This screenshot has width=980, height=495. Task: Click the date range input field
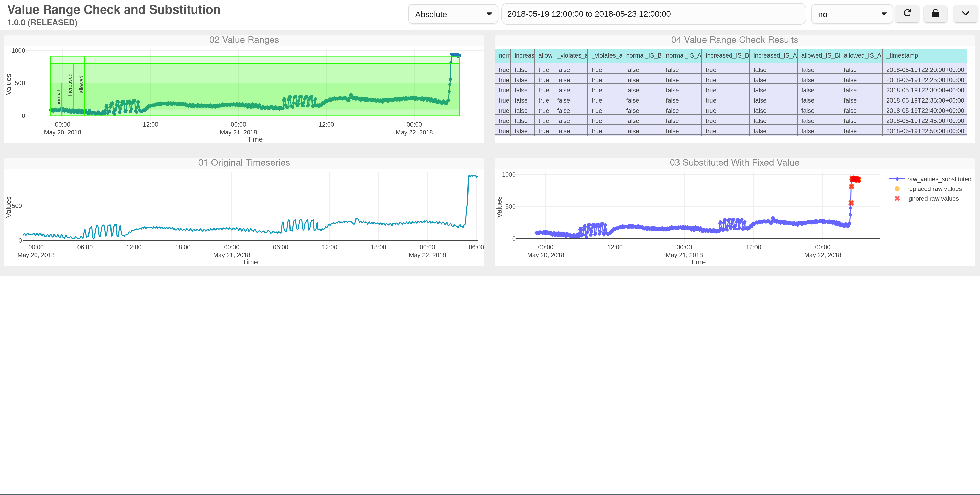[653, 14]
